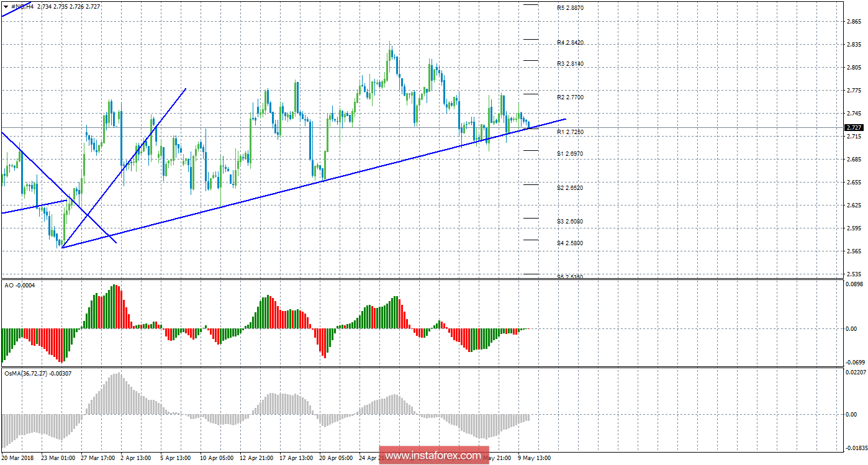Click the 17 Apr 13:00 time label
The width and height of the screenshot is (868, 465).
[x=297, y=458]
